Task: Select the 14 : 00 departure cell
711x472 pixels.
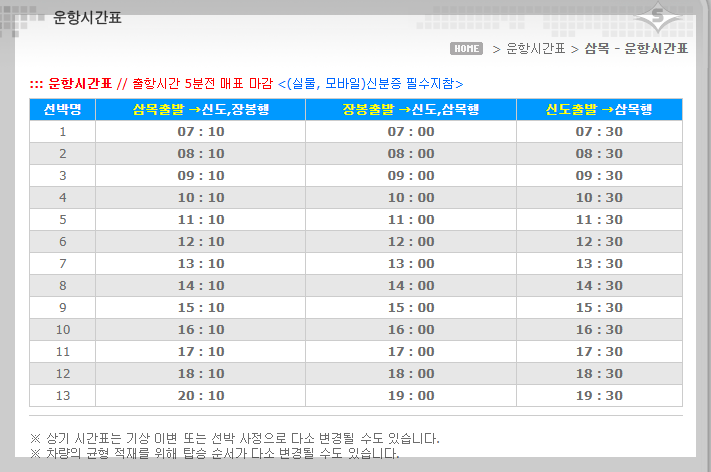Action: pos(411,286)
